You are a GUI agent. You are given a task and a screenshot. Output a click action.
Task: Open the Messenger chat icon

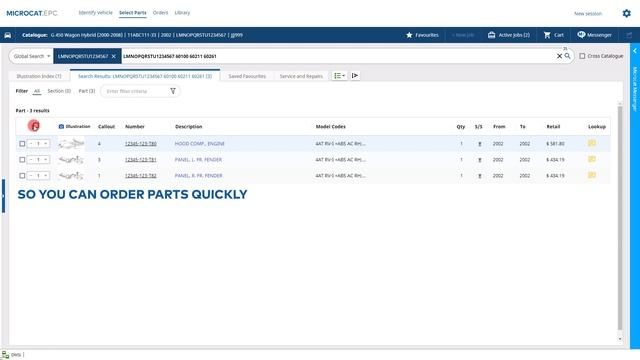[x=581, y=35]
